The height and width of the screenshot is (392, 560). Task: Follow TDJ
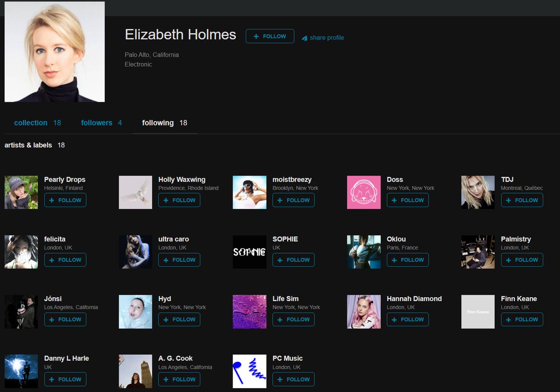tap(522, 200)
